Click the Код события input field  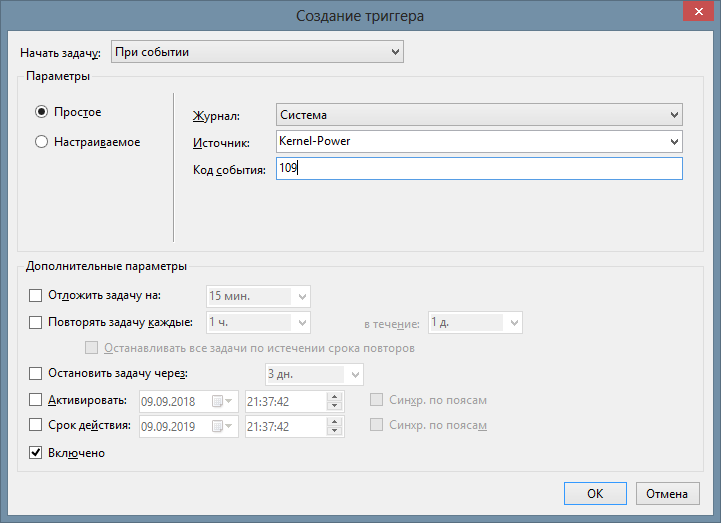[x=479, y=169]
